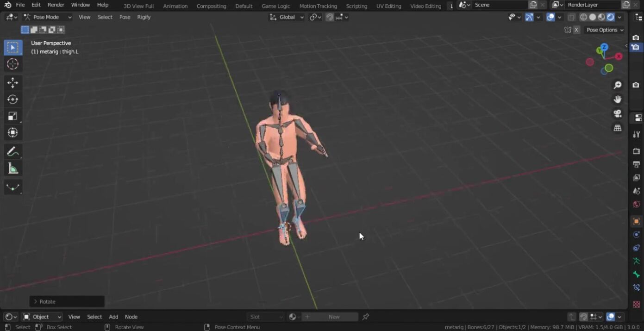Pick the Measure ruler tool

(x=13, y=169)
